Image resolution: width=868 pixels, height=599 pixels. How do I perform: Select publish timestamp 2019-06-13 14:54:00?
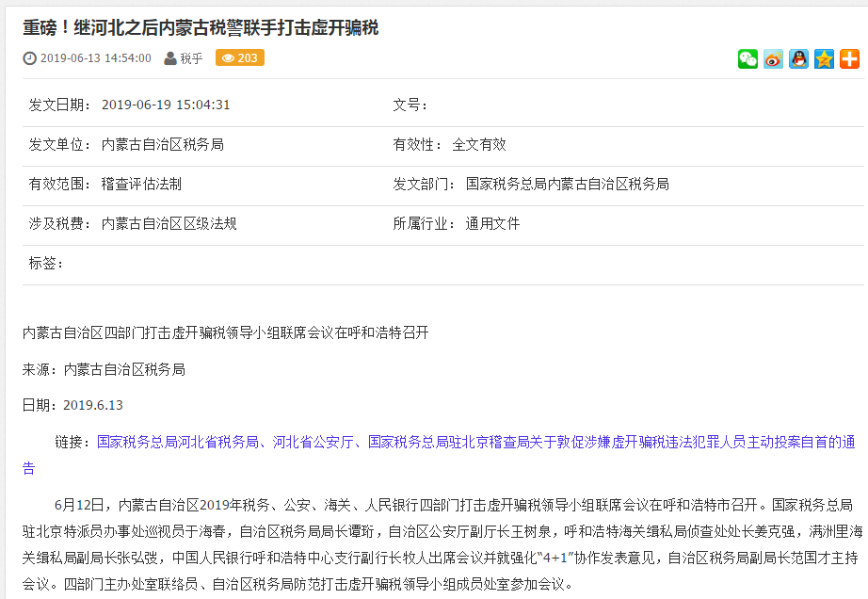tap(96, 58)
